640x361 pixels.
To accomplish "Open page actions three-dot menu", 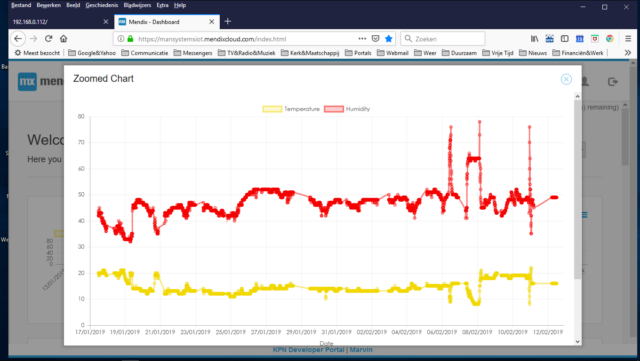I will pos(362,39).
